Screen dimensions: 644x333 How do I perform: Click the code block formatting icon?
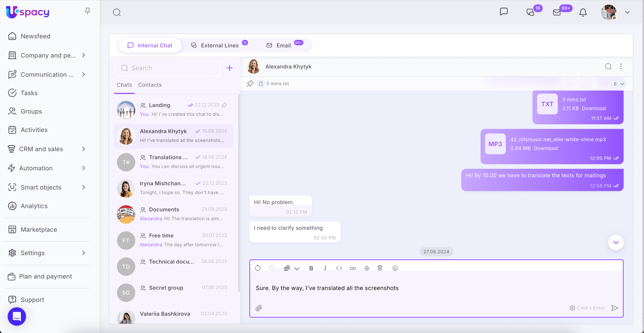click(x=339, y=268)
